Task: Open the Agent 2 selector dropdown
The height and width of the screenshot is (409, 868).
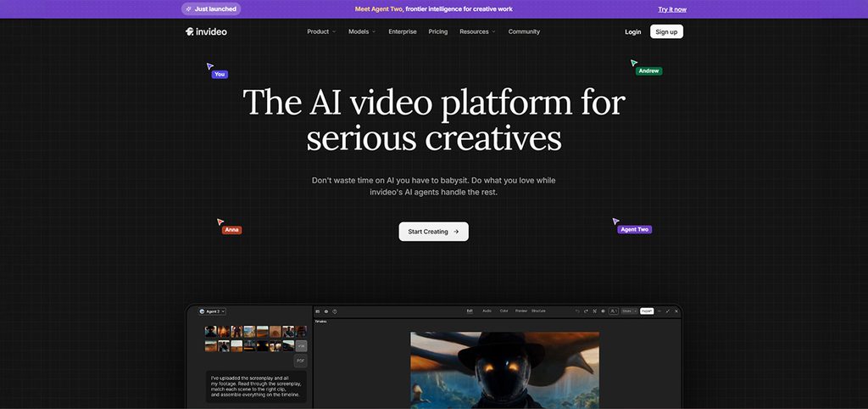Action: 212,311
